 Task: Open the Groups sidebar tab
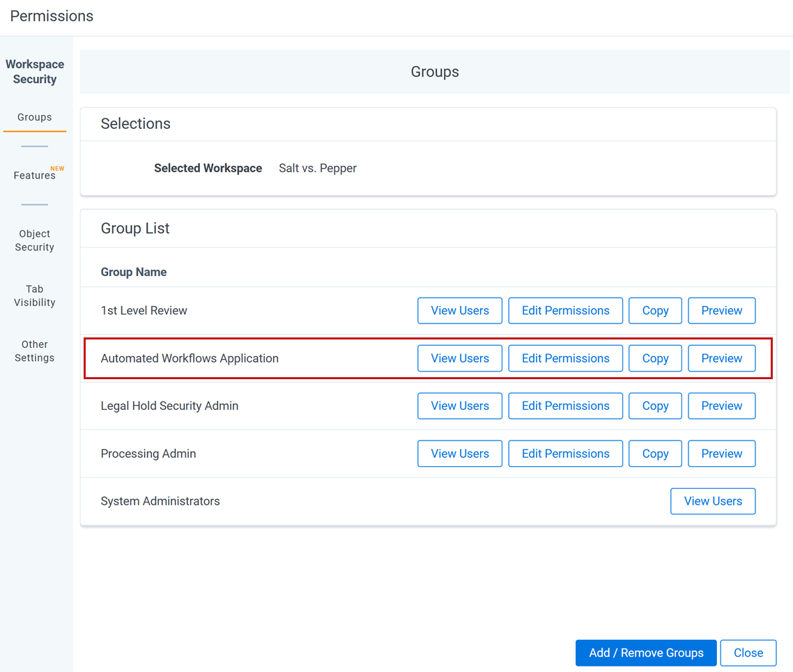pos(34,117)
